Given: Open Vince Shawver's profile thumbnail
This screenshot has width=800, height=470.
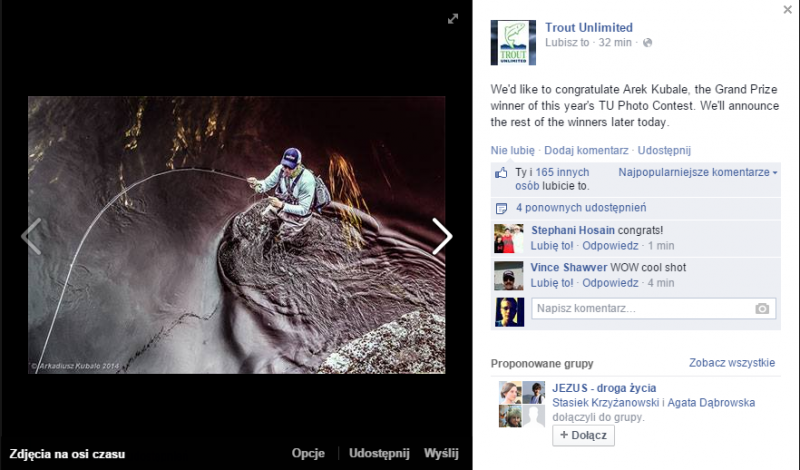Looking at the screenshot, I should click(509, 276).
